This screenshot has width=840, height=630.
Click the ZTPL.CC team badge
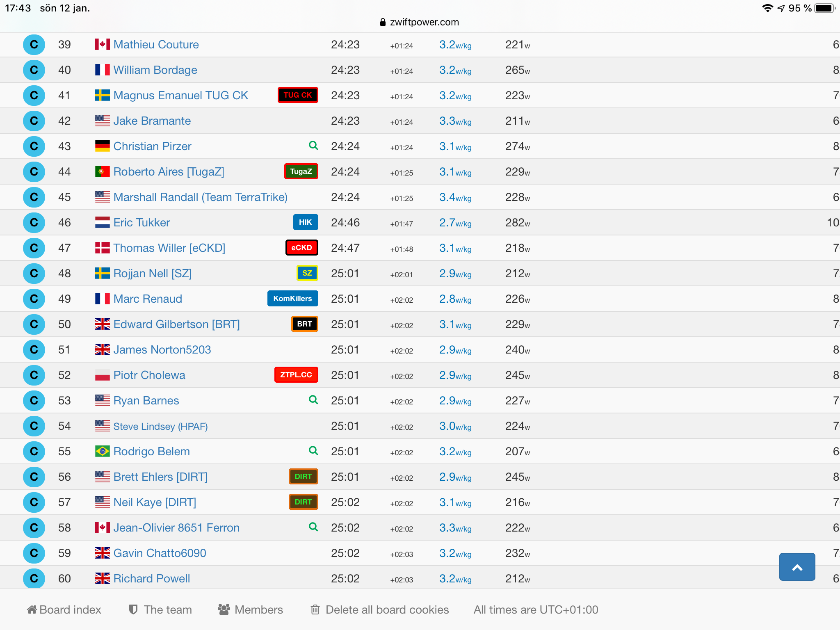tap(296, 375)
